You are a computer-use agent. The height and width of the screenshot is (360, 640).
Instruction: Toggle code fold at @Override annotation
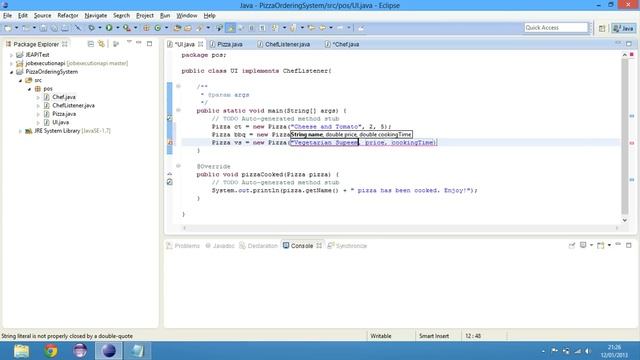click(x=178, y=166)
